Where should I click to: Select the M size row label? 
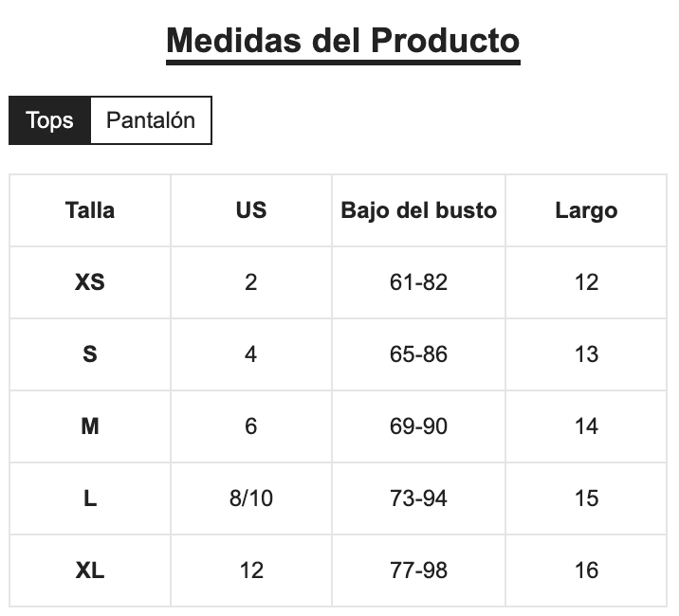coord(90,426)
